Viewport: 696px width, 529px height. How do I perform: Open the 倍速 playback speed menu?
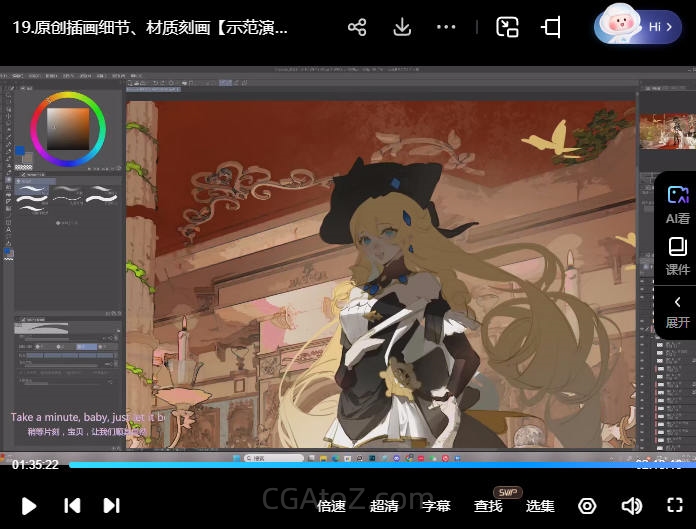[331, 506]
